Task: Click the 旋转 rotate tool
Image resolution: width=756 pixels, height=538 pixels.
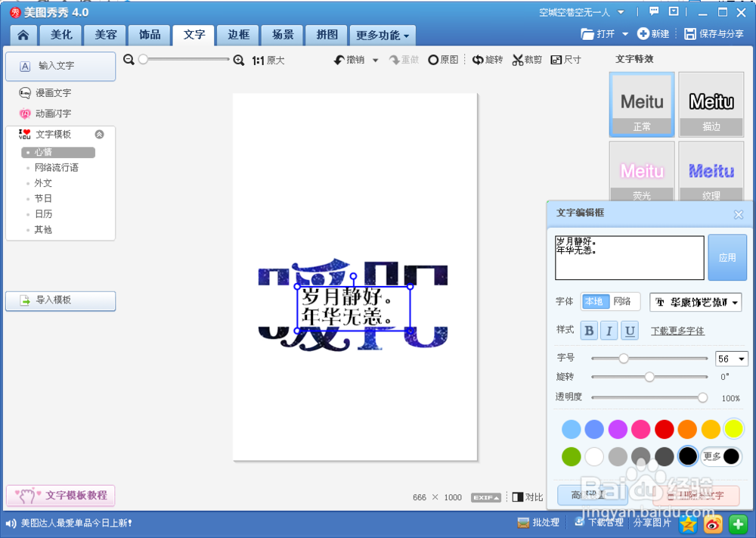Action: click(487, 60)
